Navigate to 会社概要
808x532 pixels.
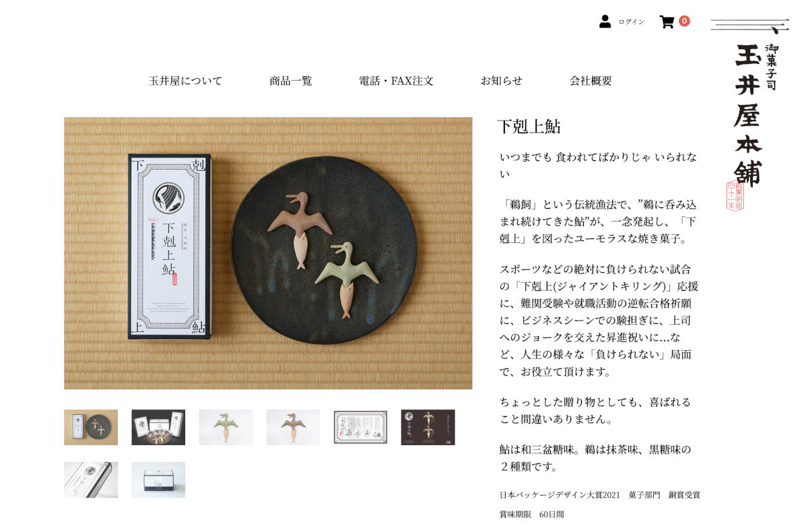coord(591,81)
